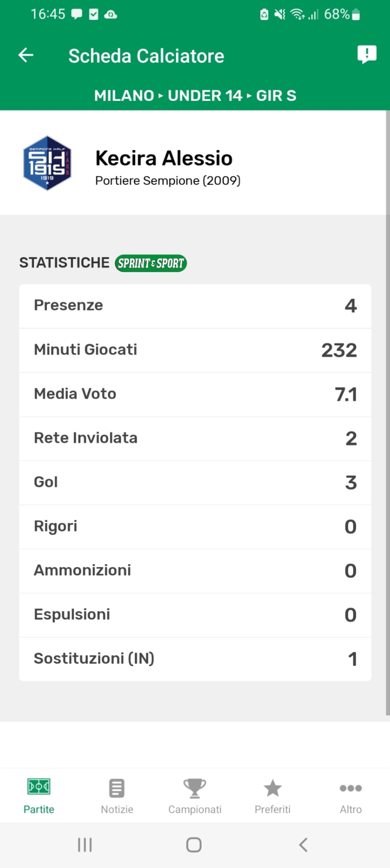Tap the Android system back chevron
This screenshot has height=868, width=390.
click(x=303, y=844)
